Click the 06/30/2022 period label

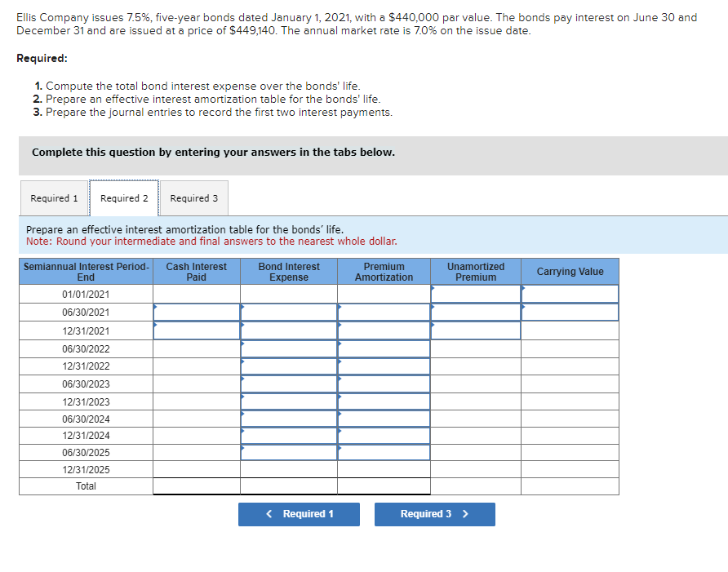[x=86, y=349]
